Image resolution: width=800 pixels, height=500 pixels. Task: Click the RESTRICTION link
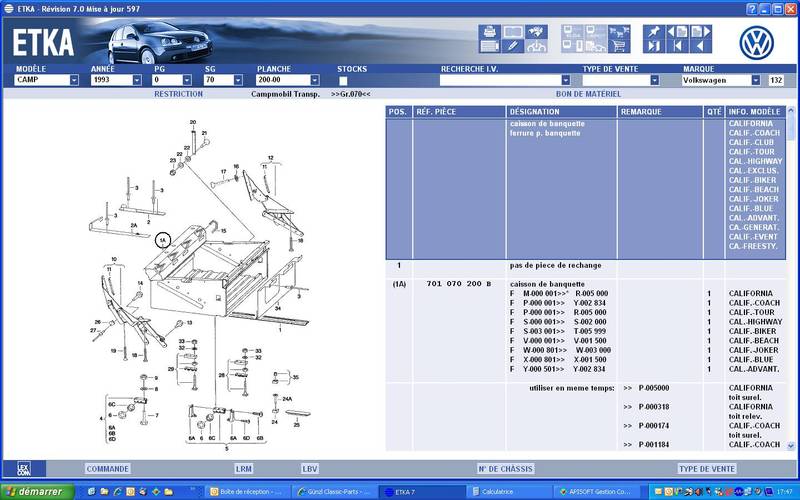(179, 94)
